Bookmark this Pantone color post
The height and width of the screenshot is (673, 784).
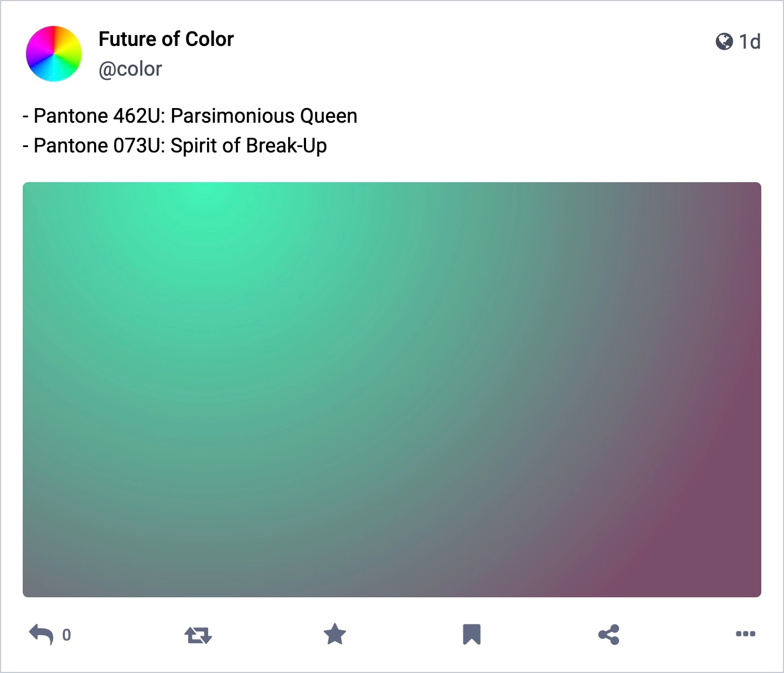[471, 635]
